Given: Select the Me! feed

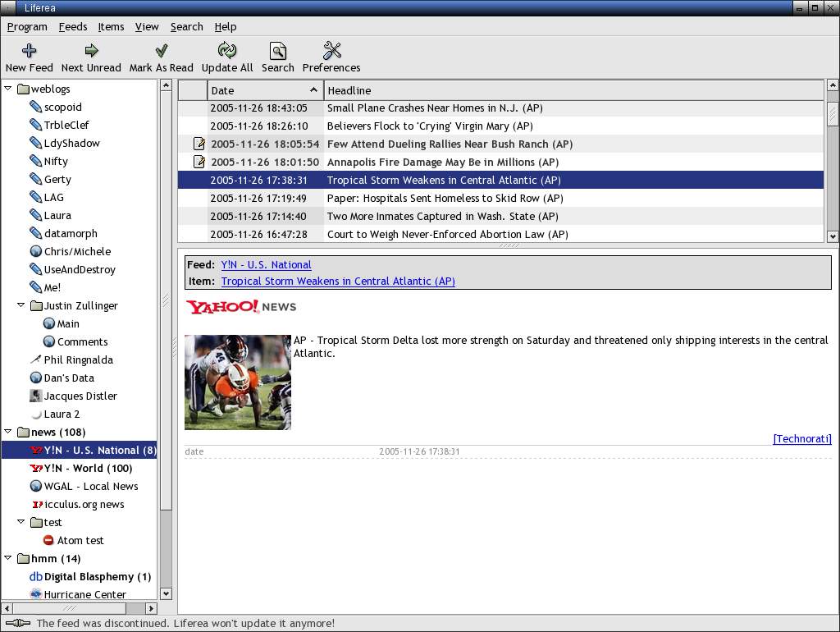Looking at the screenshot, I should (52, 287).
